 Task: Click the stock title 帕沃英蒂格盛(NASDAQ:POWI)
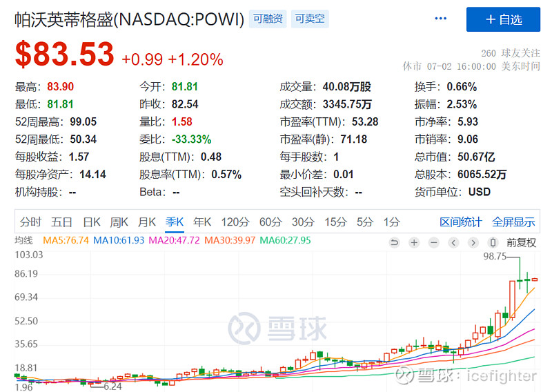(129, 19)
